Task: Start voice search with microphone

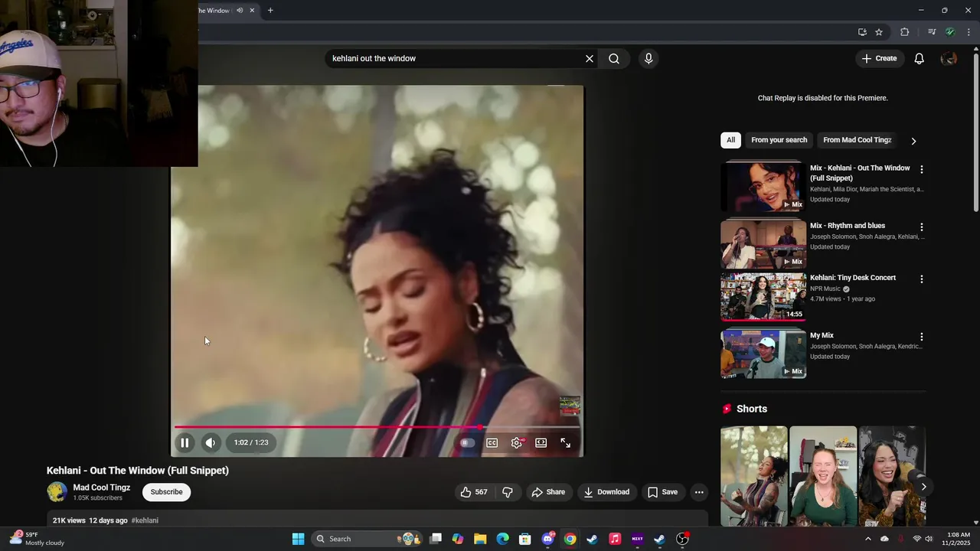Action: tap(648, 58)
